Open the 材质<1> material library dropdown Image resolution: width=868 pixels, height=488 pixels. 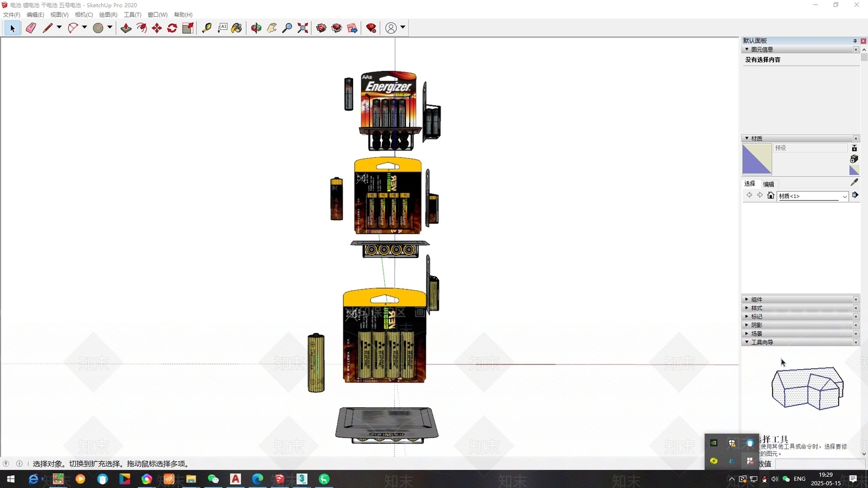(812, 196)
